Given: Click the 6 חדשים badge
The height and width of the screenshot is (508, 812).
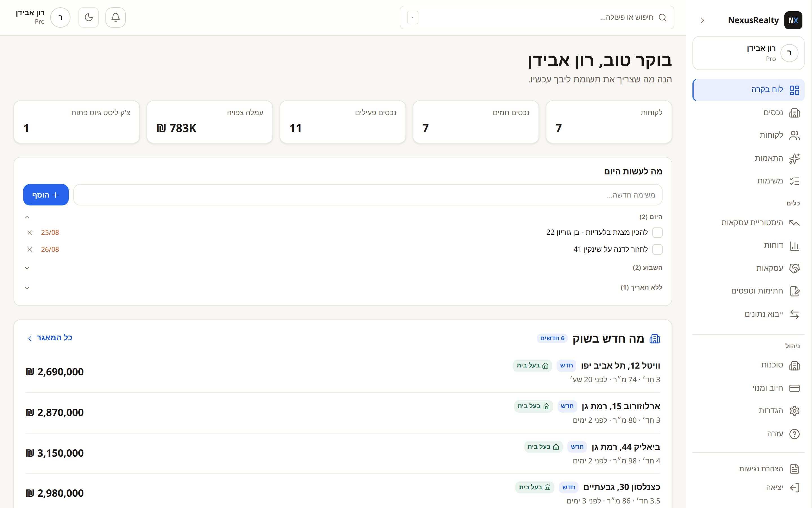Looking at the screenshot, I should 552,338.
